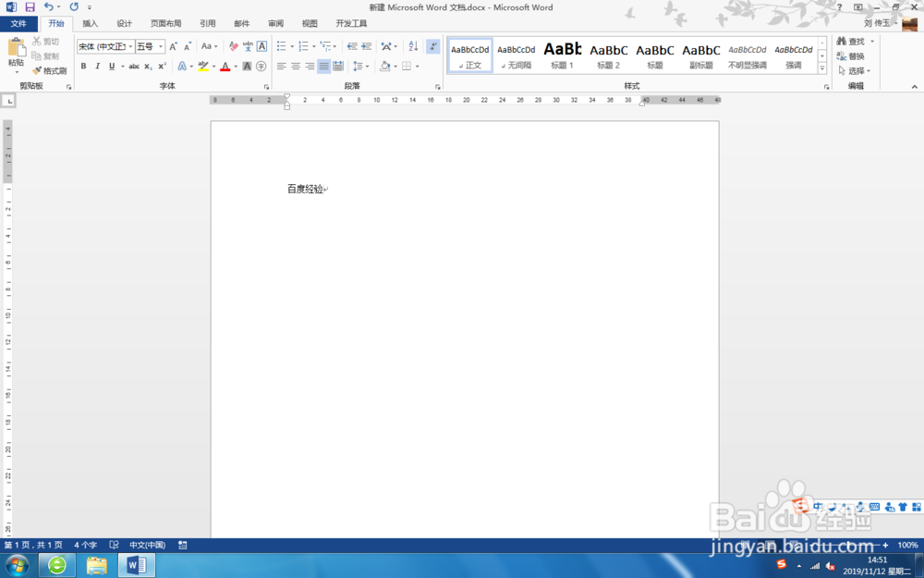
Task: Click the Select (选择) button
Action: click(x=854, y=71)
